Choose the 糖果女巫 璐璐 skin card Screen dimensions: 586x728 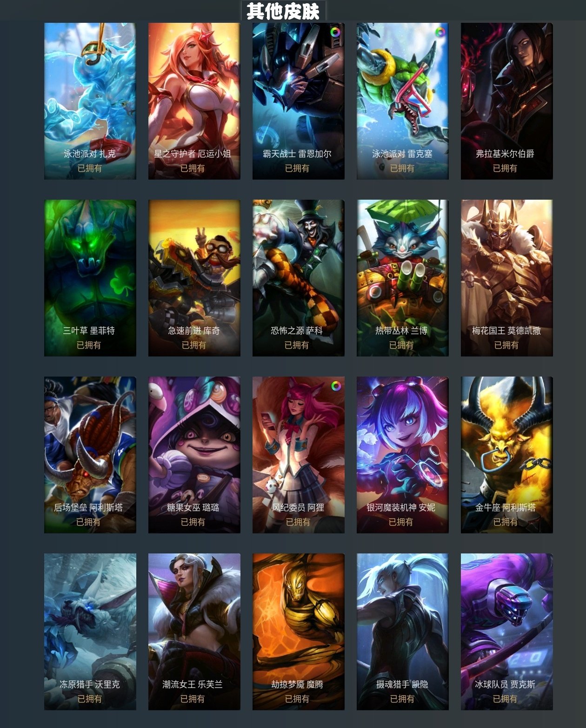pyautogui.click(x=194, y=455)
